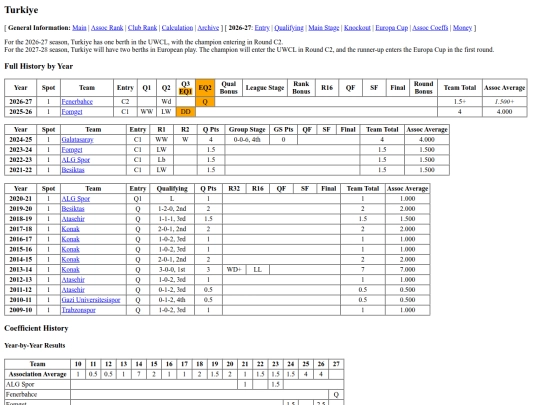Open Atasehir link in 2018-19 row
Screen dimensions: 540x405
tap(73, 219)
